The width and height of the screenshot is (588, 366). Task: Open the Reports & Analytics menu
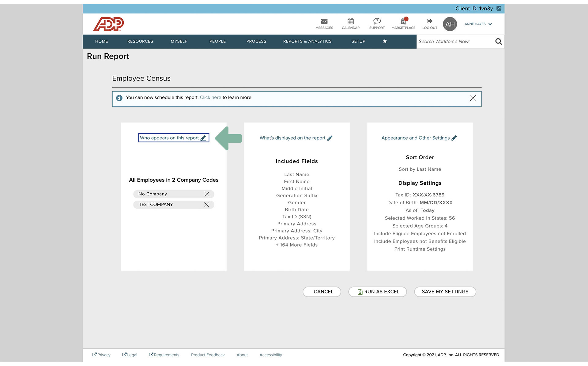coord(307,41)
